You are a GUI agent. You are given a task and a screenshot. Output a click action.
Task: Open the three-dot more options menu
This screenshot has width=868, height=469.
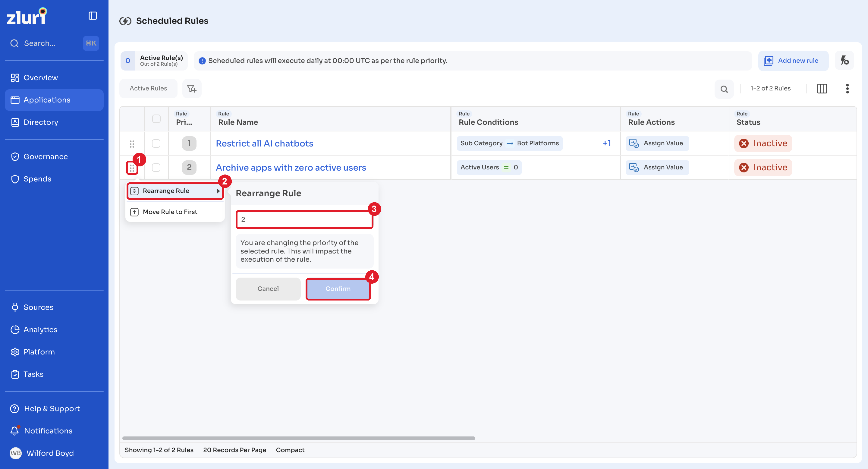pyautogui.click(x=848, y=89)
